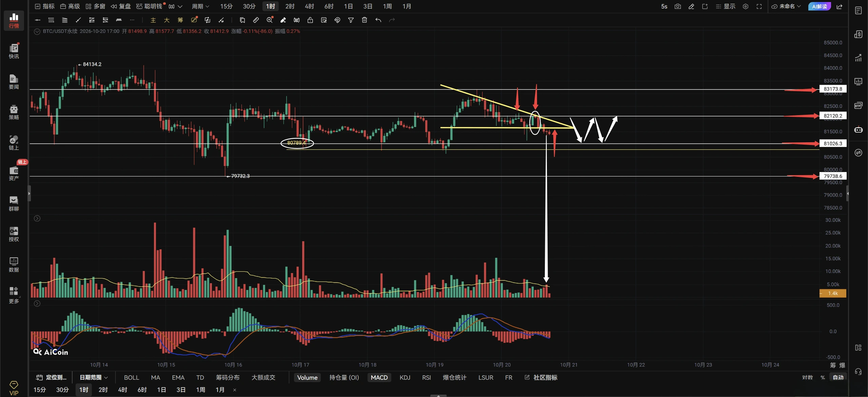Select the 1周 timeframe in bottom bar
Screen dimensions: 868x397
pos(200,390)
